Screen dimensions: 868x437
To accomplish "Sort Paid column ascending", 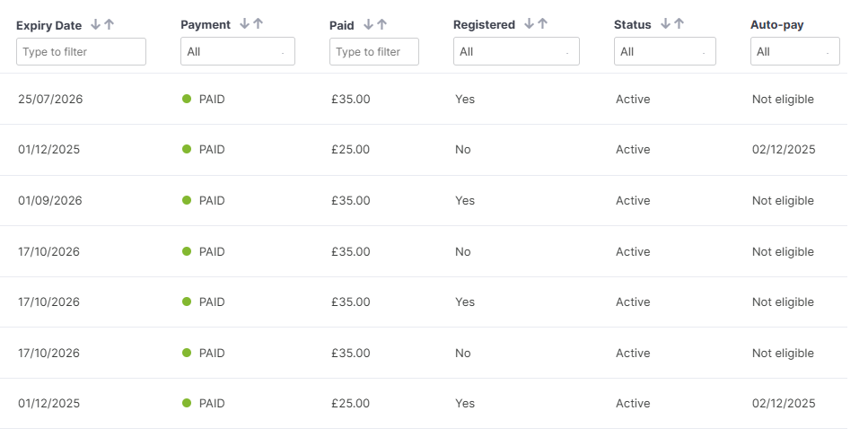I will click(x=381, y=25).
